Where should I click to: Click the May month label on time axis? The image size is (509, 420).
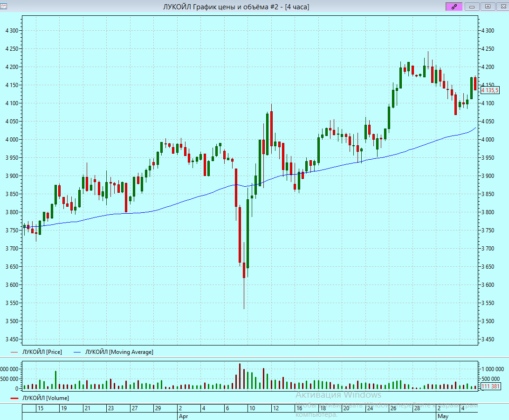tap(443, 416)
